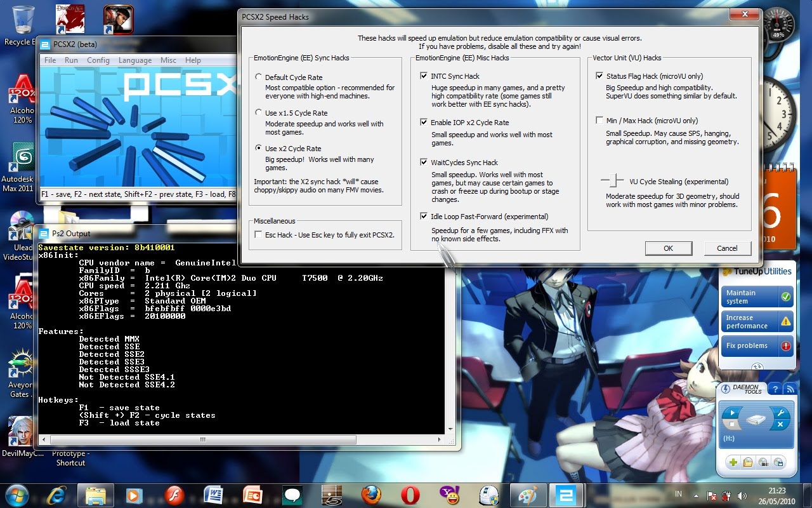Select Default Cycle Rate radio option
Screen dimensions: 812x508
click(x=258, y=77)
